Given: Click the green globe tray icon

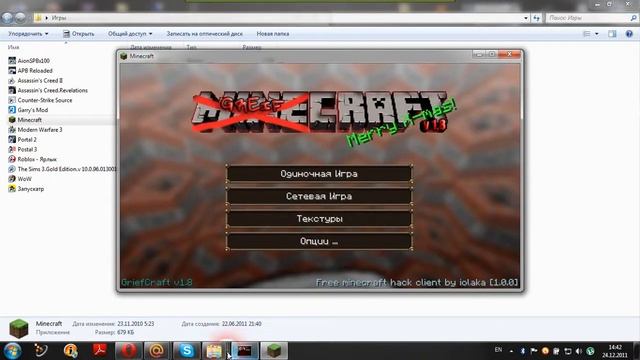Looking at the screenshot, I should [590, 351].
